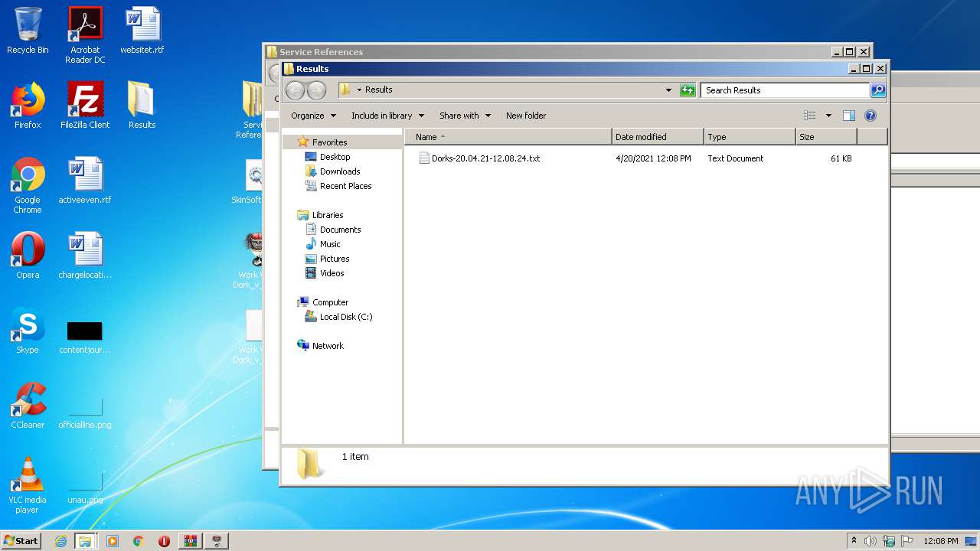The image size is (980, 551).
Task: Launch Acrobat Reader DC shortcut
Action: pos(85,35)
